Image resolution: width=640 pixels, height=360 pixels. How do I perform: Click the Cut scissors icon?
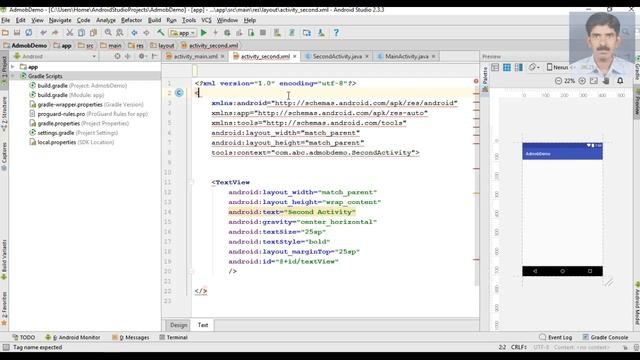pyautogui.click(x=70, y=33)
